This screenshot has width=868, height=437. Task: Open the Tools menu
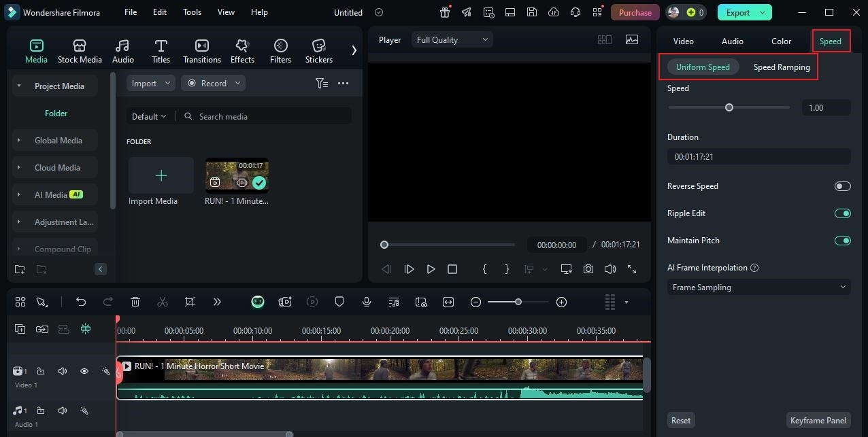pyautogui.click(x=192, y=12)
